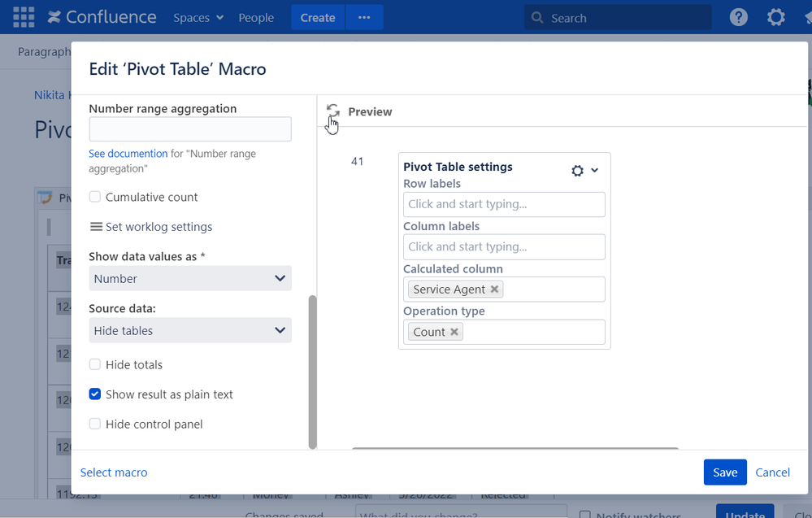
Task: Remove the Count operation tag
Action: (x=454, y=332)
